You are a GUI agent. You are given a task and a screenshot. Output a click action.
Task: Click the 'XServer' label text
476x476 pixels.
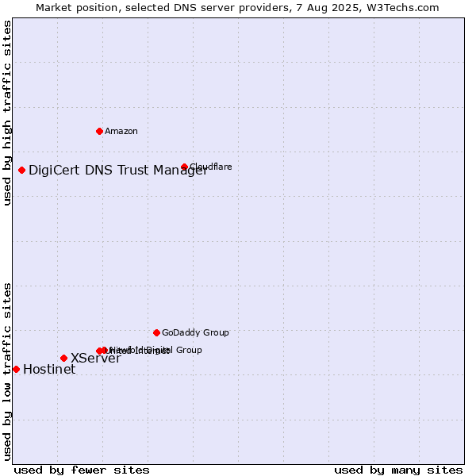tap(96, 359)
